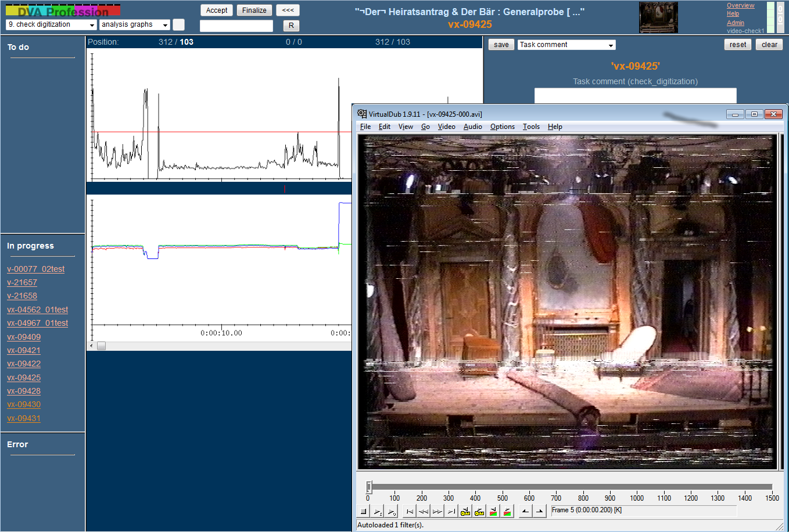Go to the next keyframe
The width and height of the screenshot is (789, 532).
(x=479, y=511)
